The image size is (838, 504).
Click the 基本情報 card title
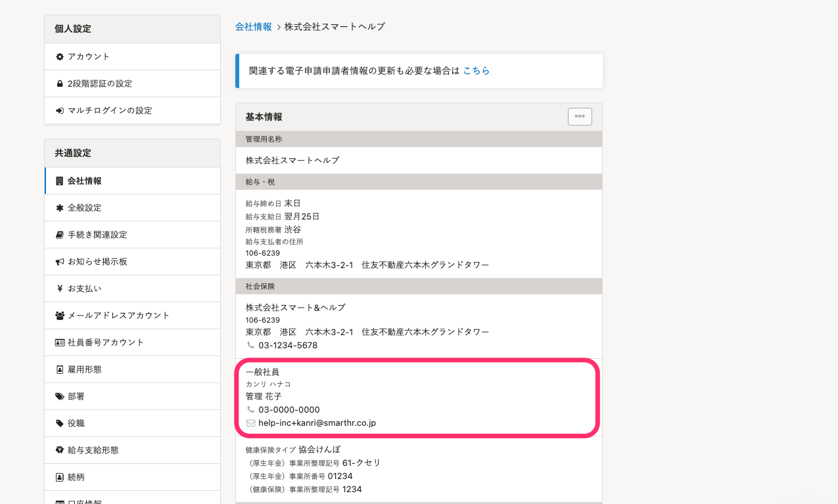264,117
